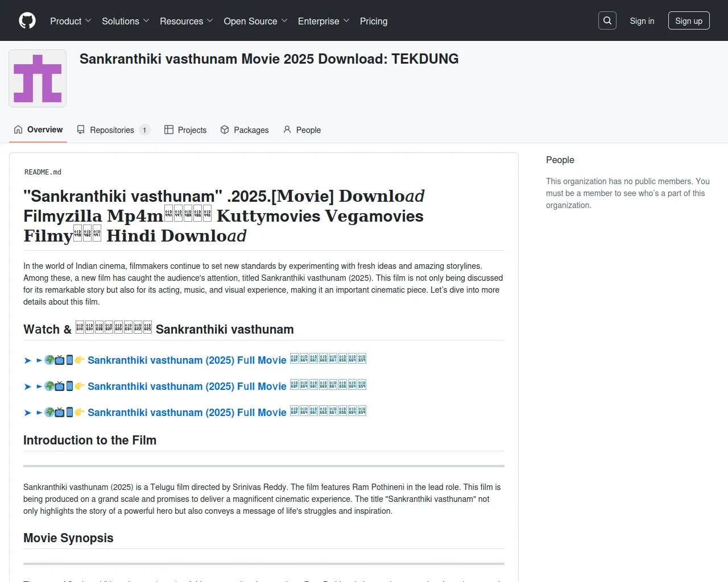Expand the Solutions dropdown menu
The height and width of the screenshot is (582, 728).
click(x=125, y=21)
